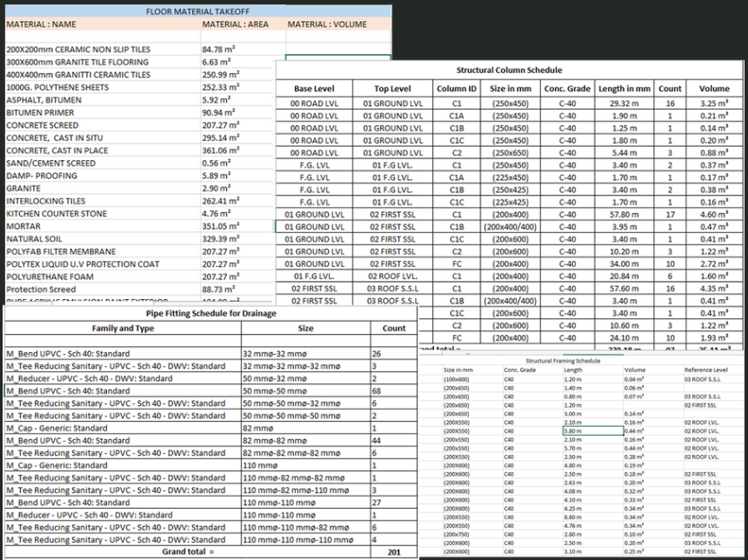Click the FLOOR MATERIAL TAKEOFF title cell

pos(197,11)
